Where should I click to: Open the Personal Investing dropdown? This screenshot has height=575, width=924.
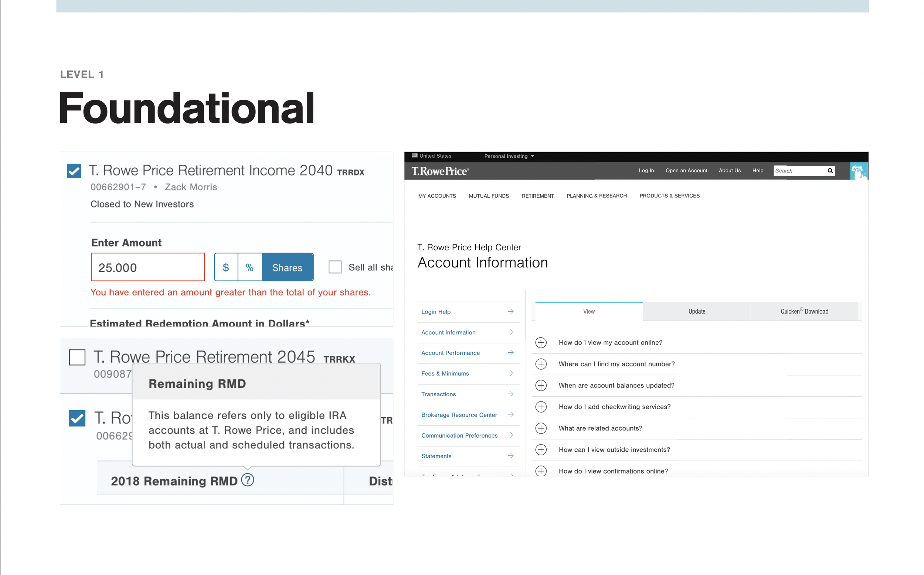point(509,156)
